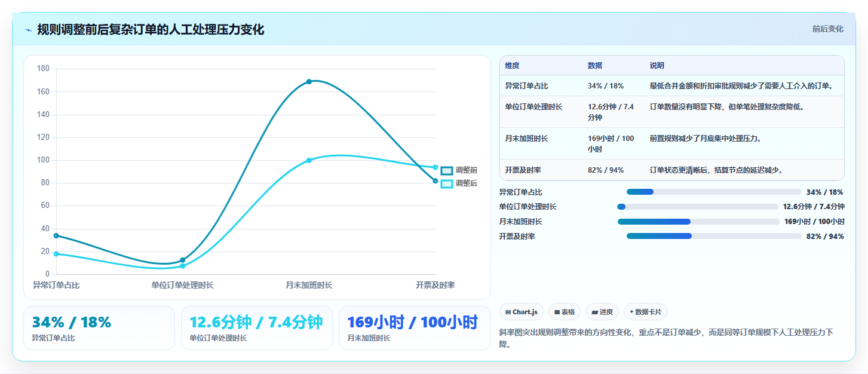Click progress value 82% / 94%
The image size is (868, 374).
tap(825, 237)
